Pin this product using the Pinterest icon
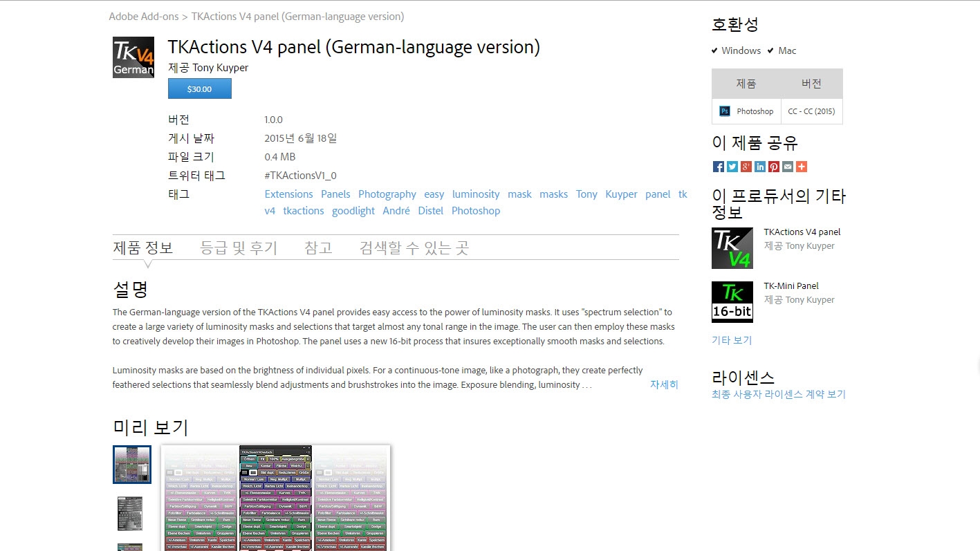 point(774,167)
